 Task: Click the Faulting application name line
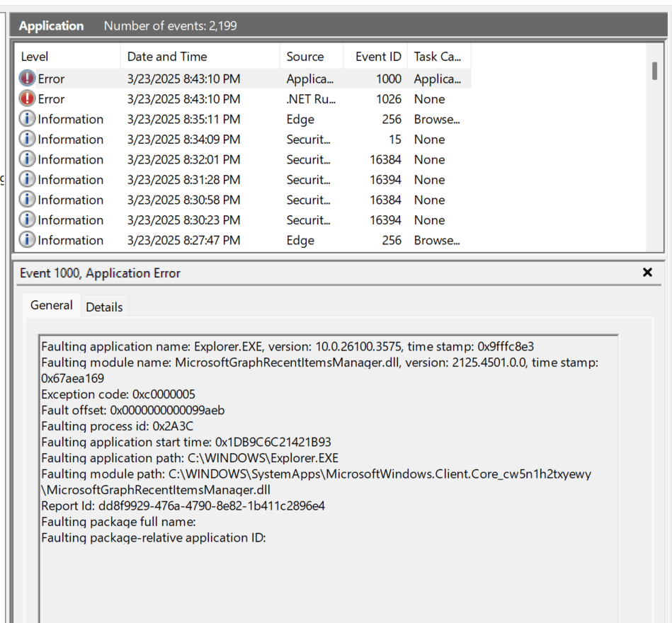tap(287, 346)
